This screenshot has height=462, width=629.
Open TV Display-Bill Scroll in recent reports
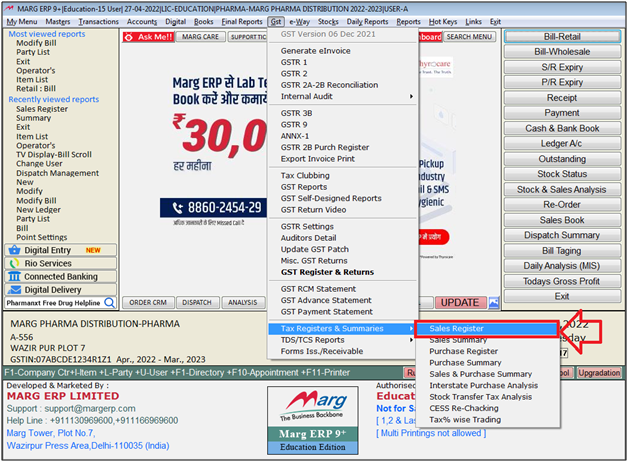coord(54,154)
